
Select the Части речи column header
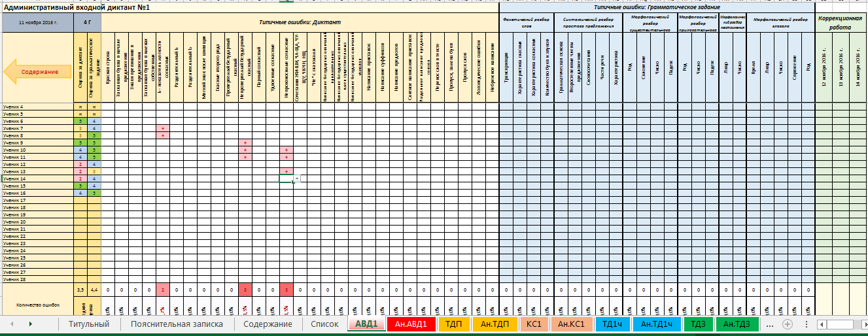click(x=602, y=69)
